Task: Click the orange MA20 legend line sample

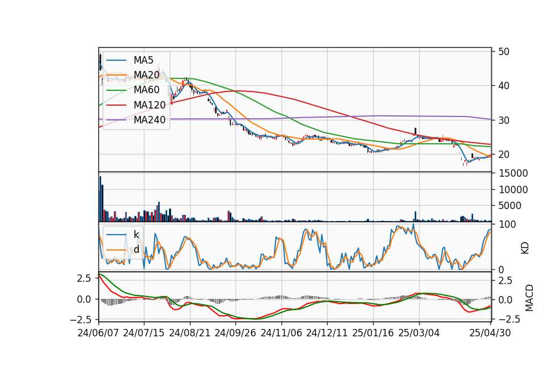Action: [x=116, y=75]
